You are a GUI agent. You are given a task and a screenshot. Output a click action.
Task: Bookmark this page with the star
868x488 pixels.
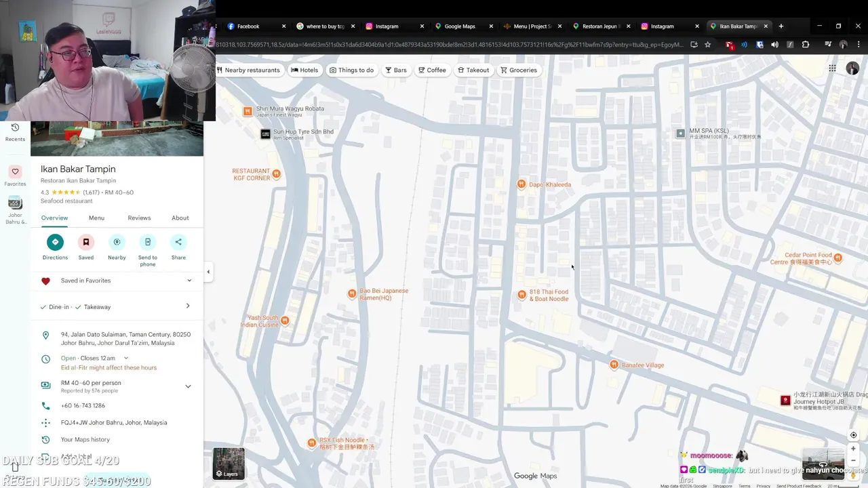point(708,45)
